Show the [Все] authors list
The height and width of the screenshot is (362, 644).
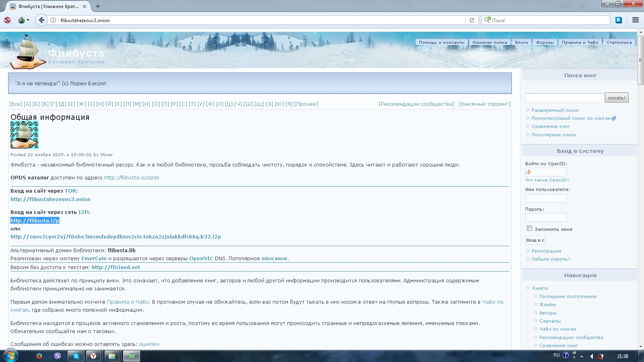(16, 104)
